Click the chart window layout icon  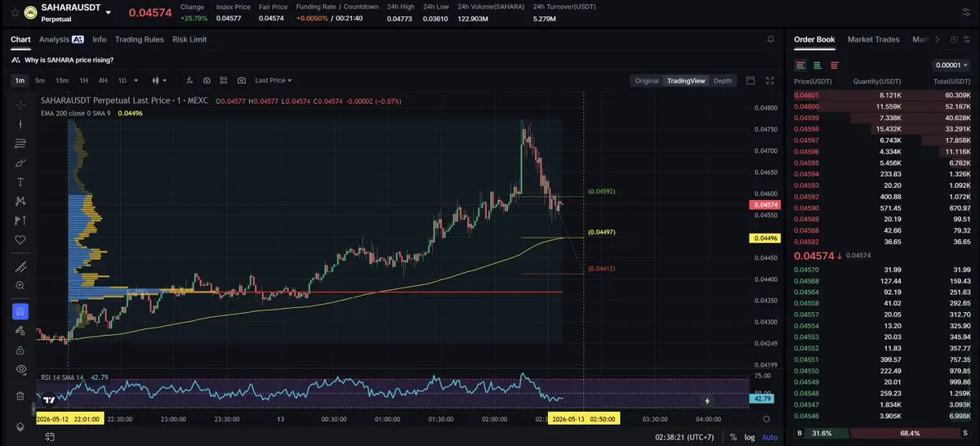[x=751, y=80]
